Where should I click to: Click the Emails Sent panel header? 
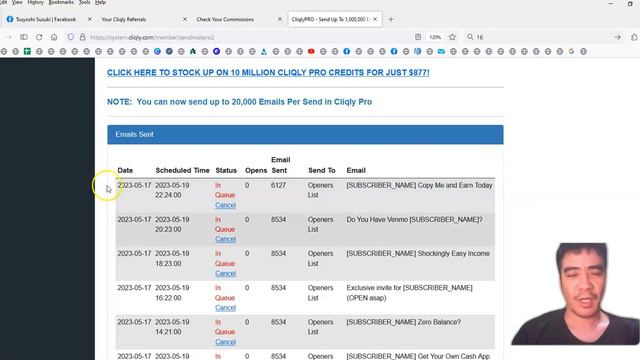point(305,134)
